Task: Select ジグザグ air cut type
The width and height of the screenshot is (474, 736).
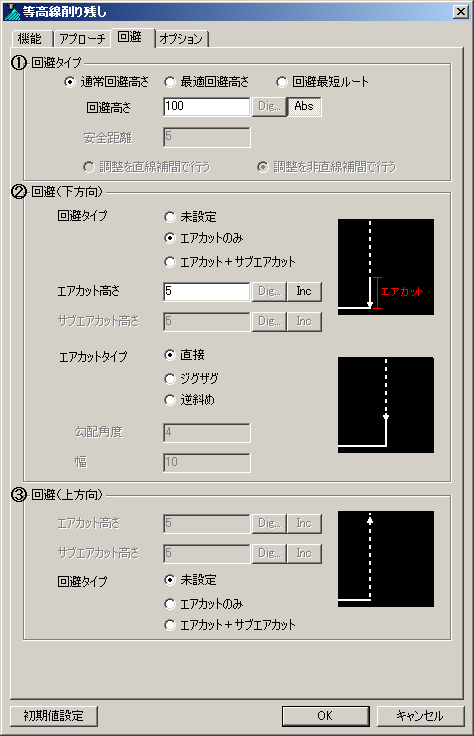Action: tap(191, 378)
